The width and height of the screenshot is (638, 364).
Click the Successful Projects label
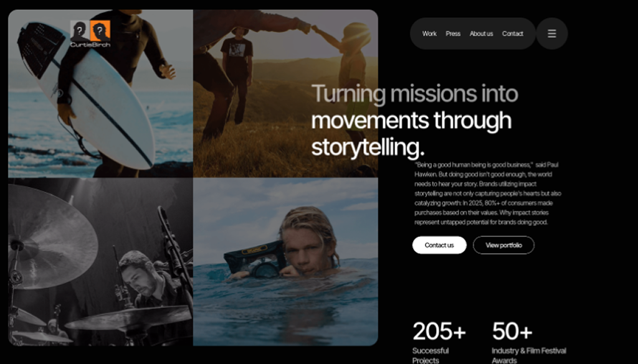click(431, 355)
